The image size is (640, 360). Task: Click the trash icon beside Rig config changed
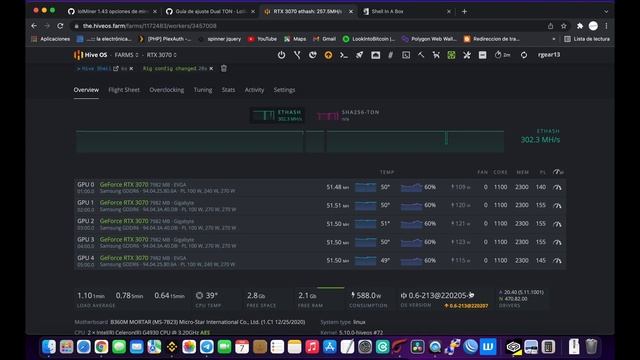[224, 68]
